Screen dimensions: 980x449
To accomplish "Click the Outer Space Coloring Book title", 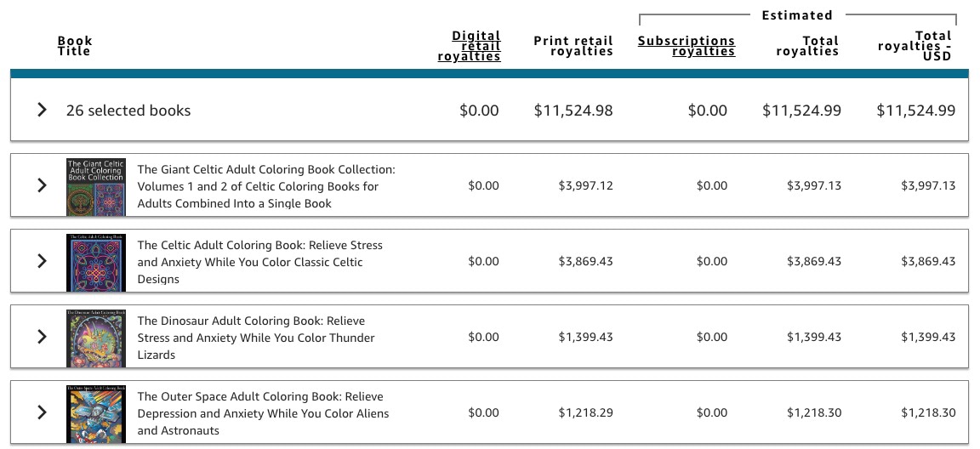I will 263,413.
